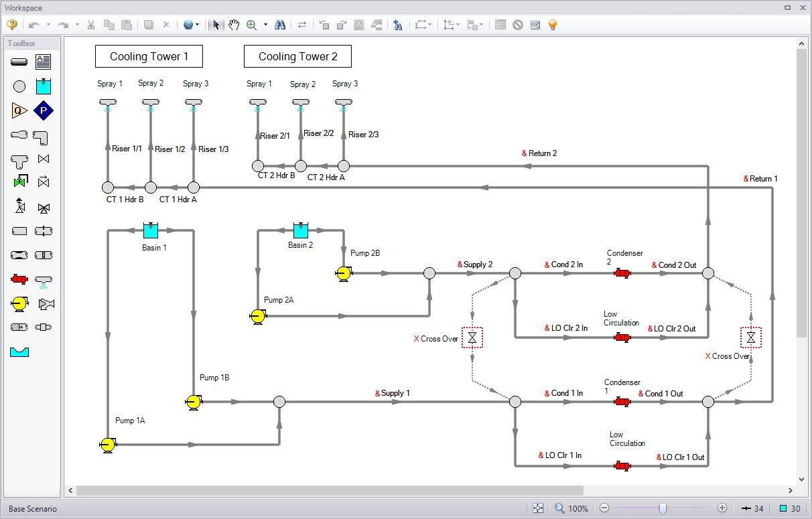Click Base Scenario in status bar
812x519 pixels.
[x=33, y=509]
